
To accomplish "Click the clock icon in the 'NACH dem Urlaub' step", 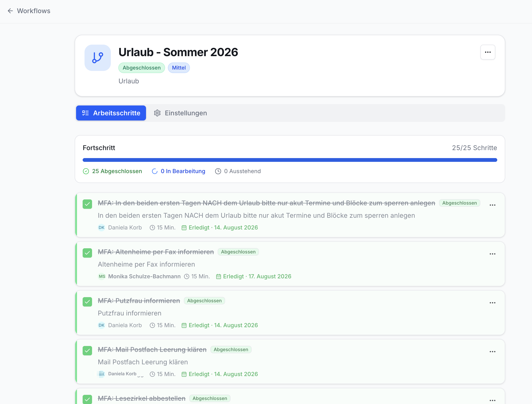I will (x=152, y=228).
